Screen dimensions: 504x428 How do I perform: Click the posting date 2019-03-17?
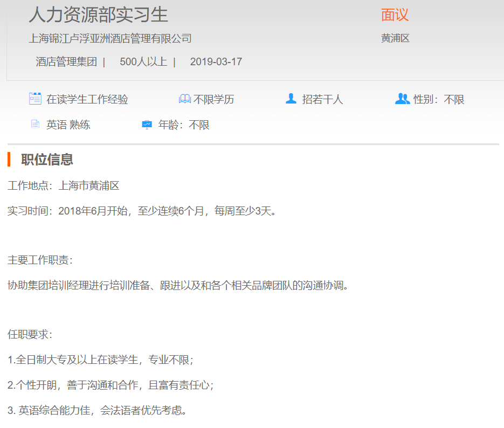pos(216,61)
